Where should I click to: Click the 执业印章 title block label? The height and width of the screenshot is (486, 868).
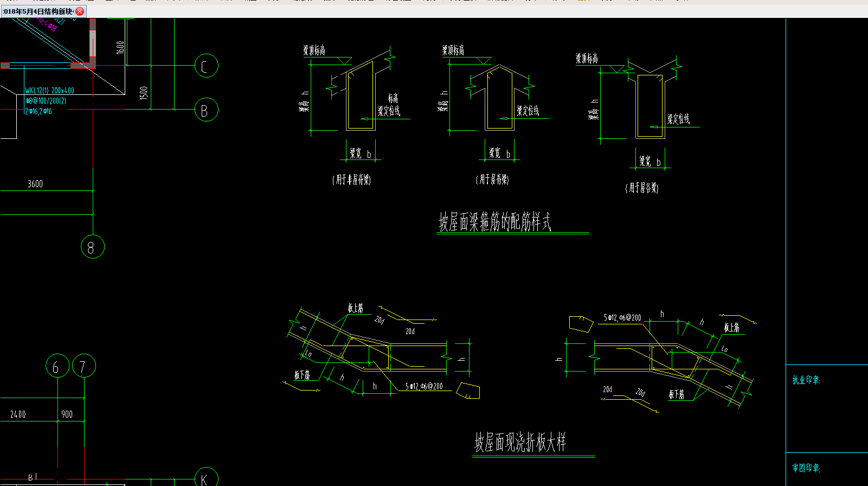(806, 380)
